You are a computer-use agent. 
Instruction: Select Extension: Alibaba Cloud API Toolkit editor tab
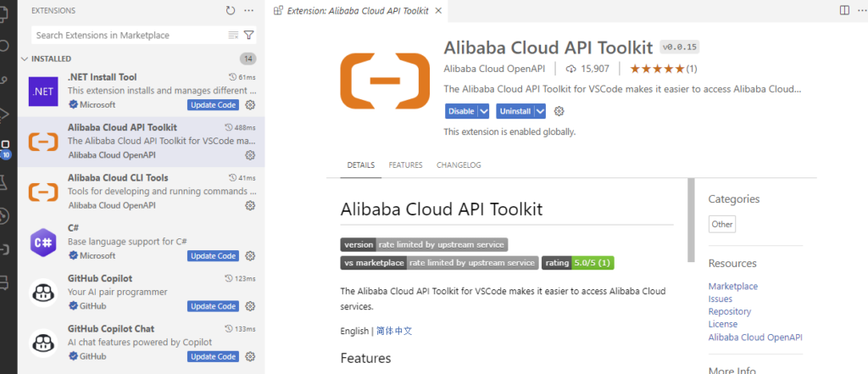pyautogui.click(x=358, y=10)
